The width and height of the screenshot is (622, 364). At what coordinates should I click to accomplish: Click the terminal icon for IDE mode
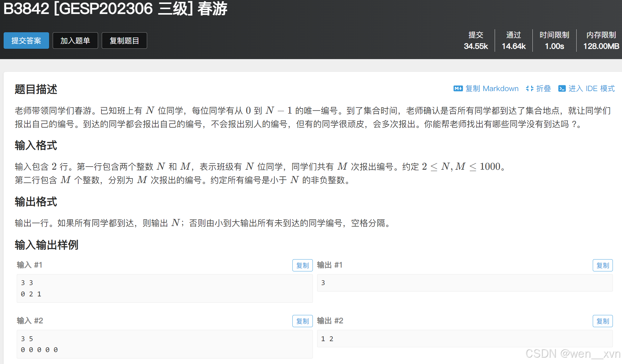pos(562,89)
